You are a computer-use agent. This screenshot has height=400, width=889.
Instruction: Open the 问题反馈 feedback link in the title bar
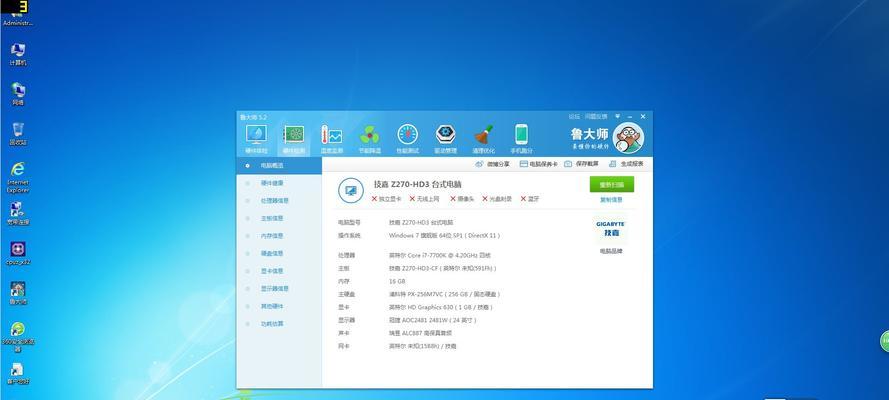[x=596, y=116]
